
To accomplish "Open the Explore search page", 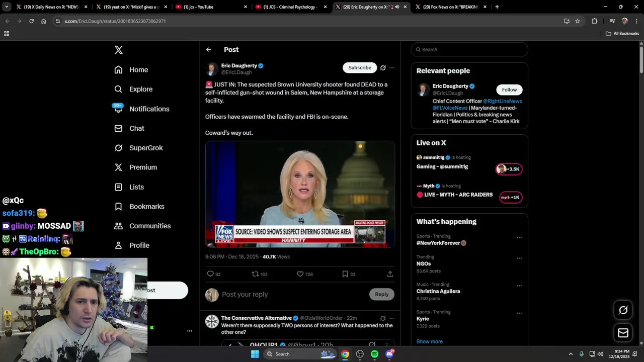I will point(133,89).
